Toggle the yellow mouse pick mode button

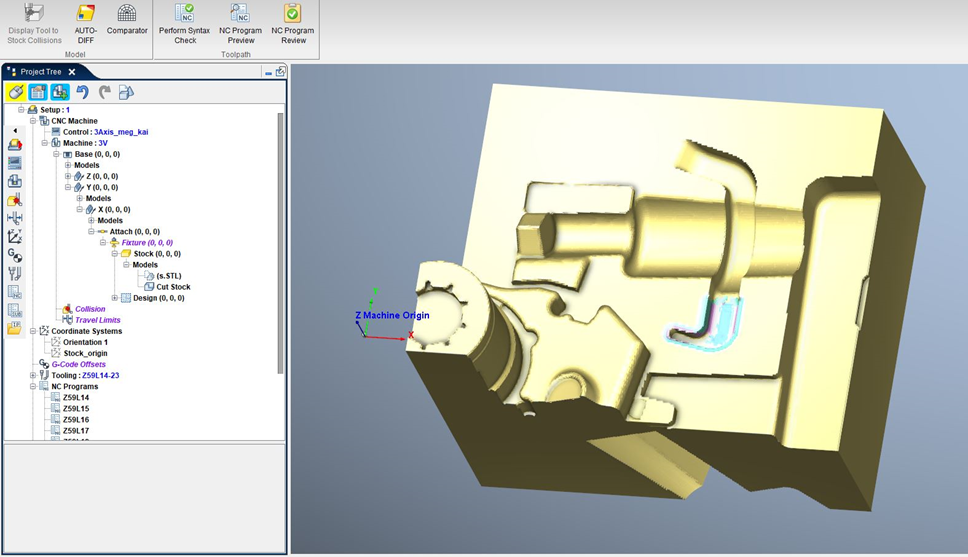click(16, 92)
